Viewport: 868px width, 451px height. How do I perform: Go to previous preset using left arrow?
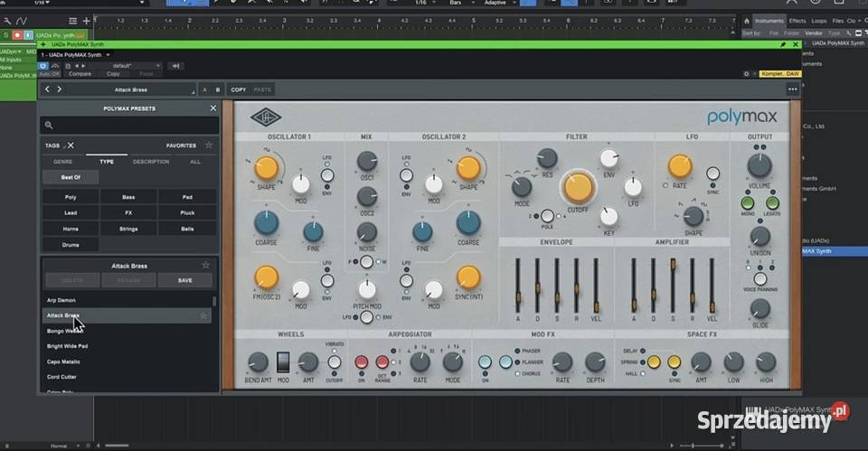pyautogui.click(x=48, y=89)
